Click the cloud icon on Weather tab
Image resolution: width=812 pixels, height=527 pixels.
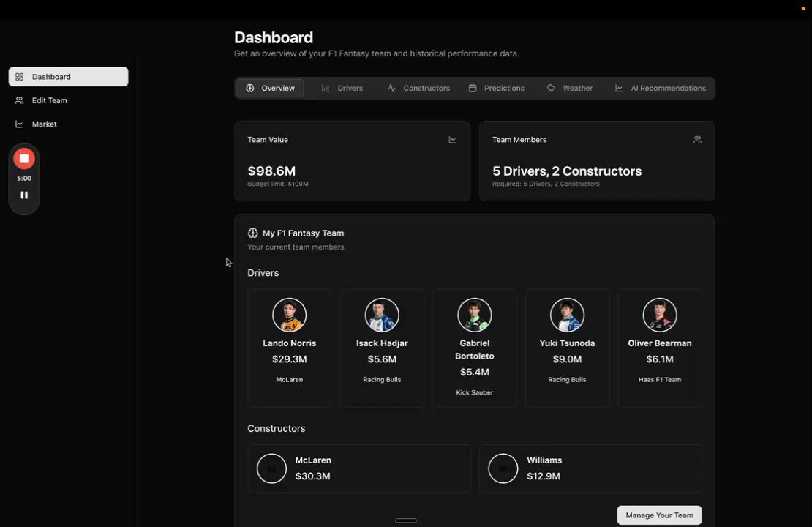pyautogui.click(x=551, y=88)
